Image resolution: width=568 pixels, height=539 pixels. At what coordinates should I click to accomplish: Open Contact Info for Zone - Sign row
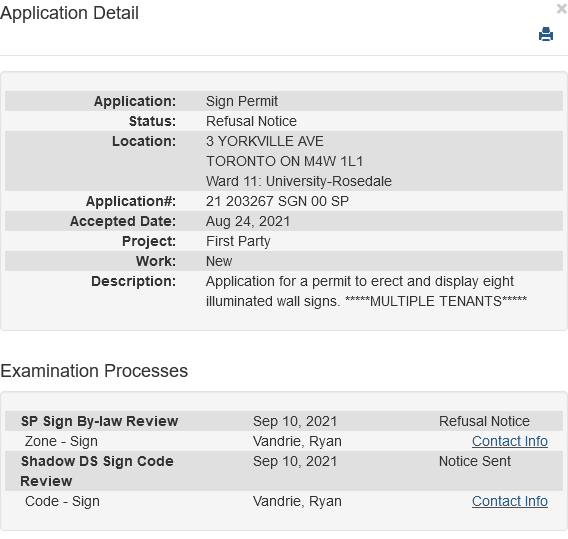[509, 441]
